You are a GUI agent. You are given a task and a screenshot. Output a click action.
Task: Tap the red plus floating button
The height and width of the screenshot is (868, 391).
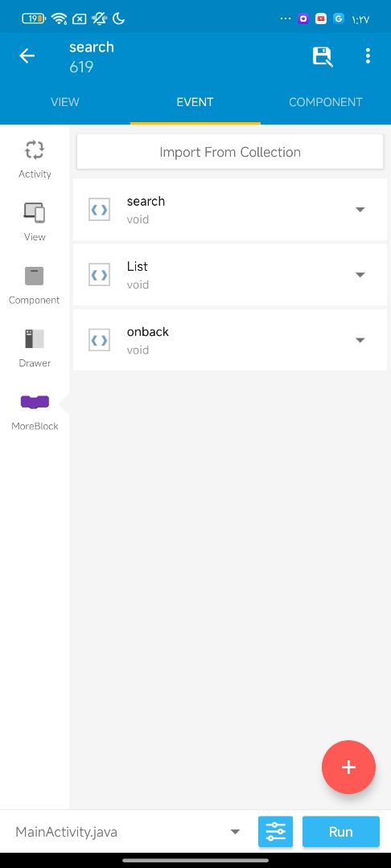point(348,768)
